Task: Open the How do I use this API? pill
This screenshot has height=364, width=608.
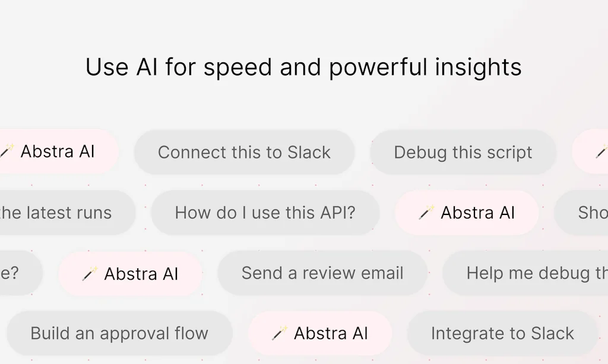Action: [265, 213]
